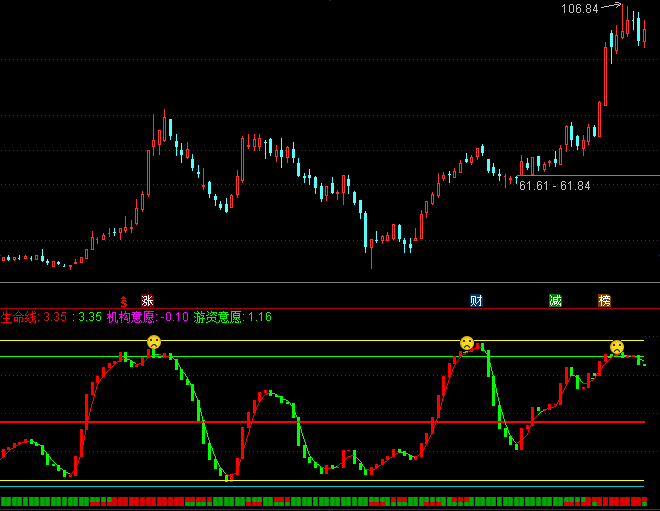660x511 pixels.
Task: Click the sad face below the 榜 marker
Action: tap(617, 347)
